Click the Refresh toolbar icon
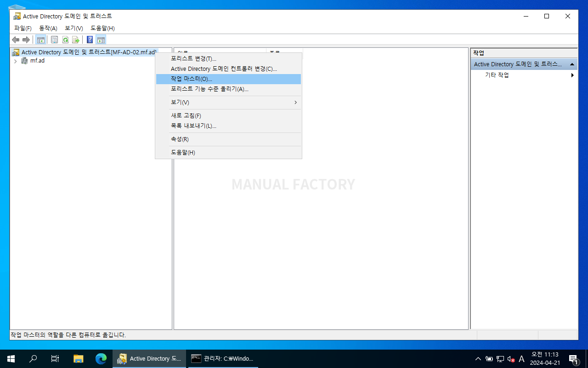 65,40
